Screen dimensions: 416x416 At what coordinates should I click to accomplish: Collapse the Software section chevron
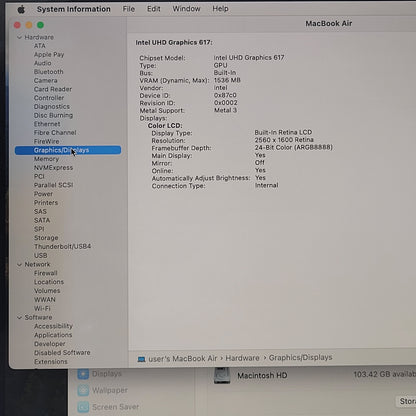click(19, 318)
